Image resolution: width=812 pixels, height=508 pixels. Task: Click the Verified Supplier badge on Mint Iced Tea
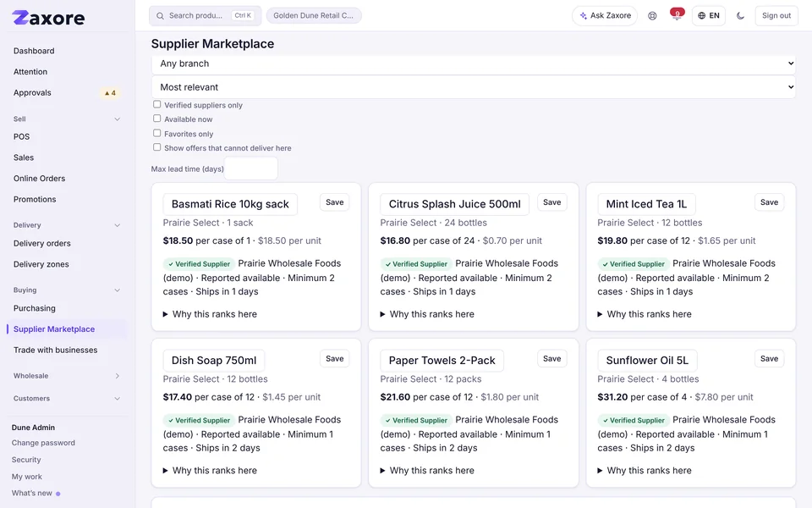coord(634,264)
